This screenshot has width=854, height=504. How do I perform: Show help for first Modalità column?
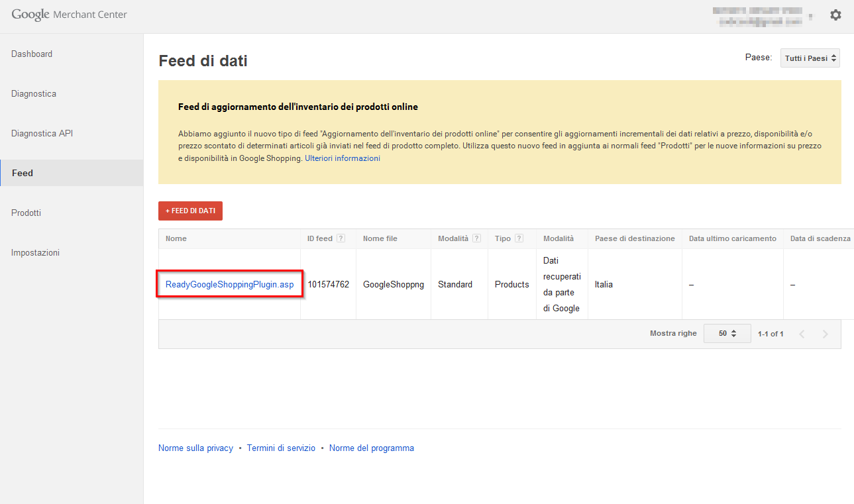click(x=476, y=238)
